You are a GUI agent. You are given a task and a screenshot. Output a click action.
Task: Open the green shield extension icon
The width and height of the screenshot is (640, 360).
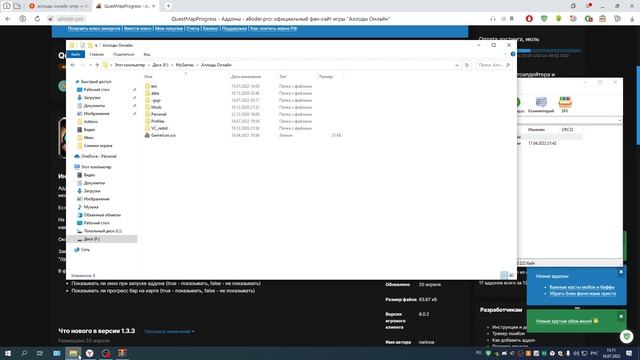pos(544,19)
